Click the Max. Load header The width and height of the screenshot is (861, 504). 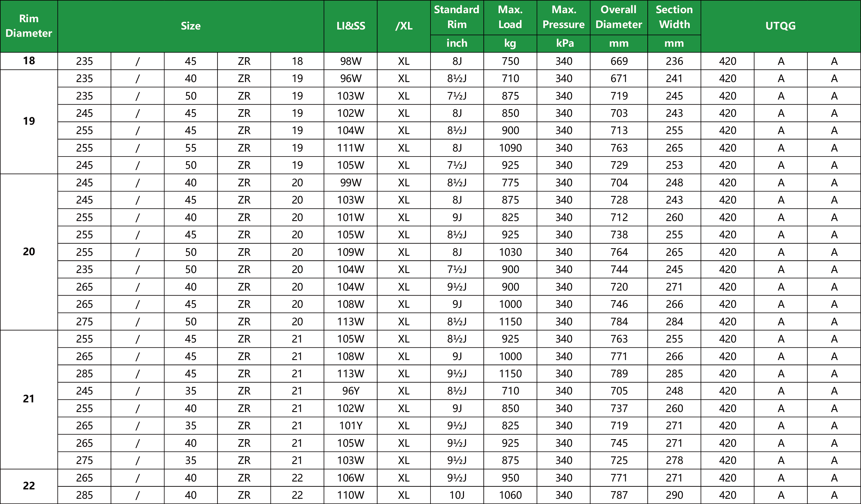coord(510,17)
